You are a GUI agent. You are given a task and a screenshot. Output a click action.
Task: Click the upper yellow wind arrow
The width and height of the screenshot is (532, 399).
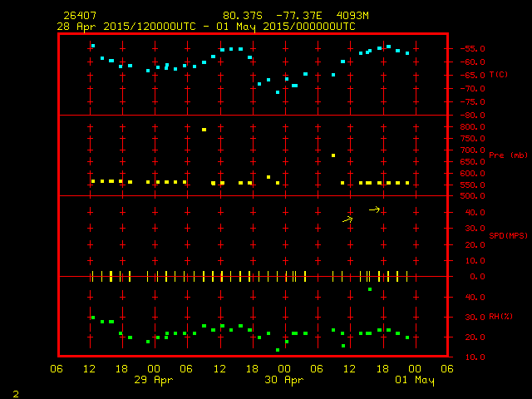(x=374, y=209)
